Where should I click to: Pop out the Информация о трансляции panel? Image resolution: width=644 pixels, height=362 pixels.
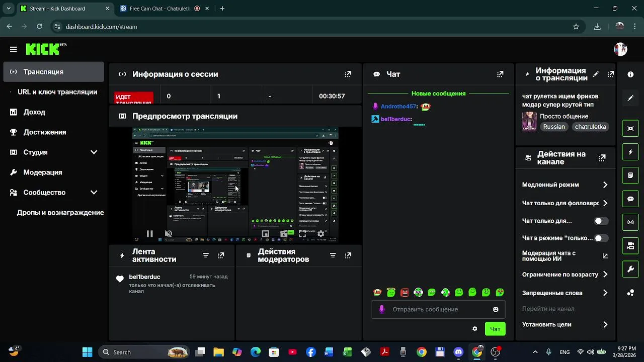click(611, 74)
